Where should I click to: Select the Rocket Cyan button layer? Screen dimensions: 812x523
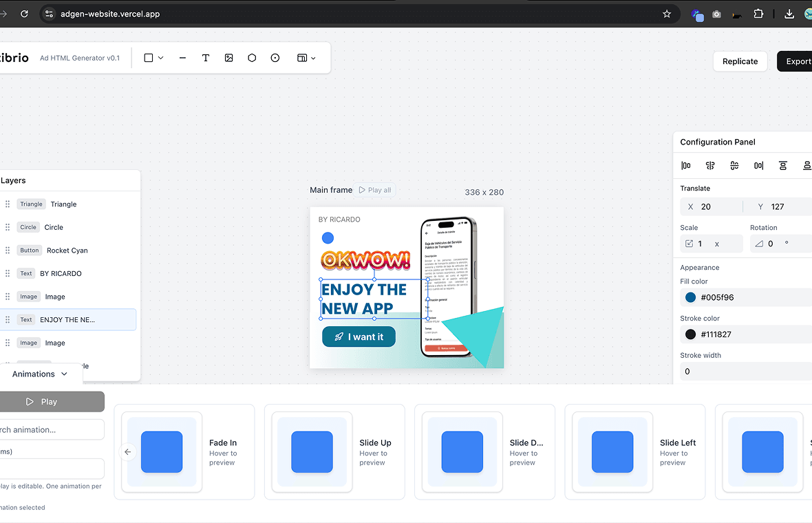67,250
